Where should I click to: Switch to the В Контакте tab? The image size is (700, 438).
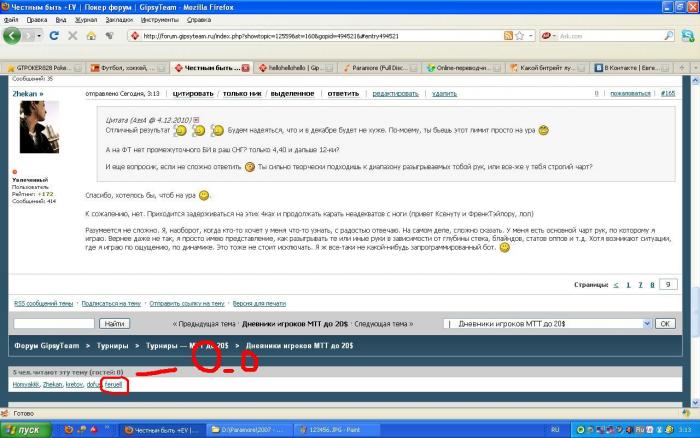[x=630, y=68]
